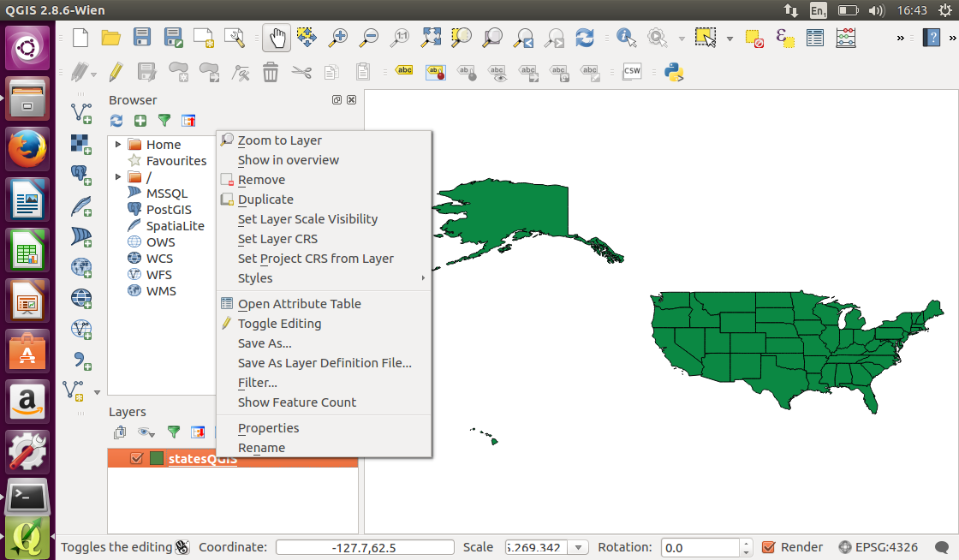Open log messages speech bubble icon
The width and height of the screenshot is (959, 560).
pyautogui.click(x=943, y=547)
